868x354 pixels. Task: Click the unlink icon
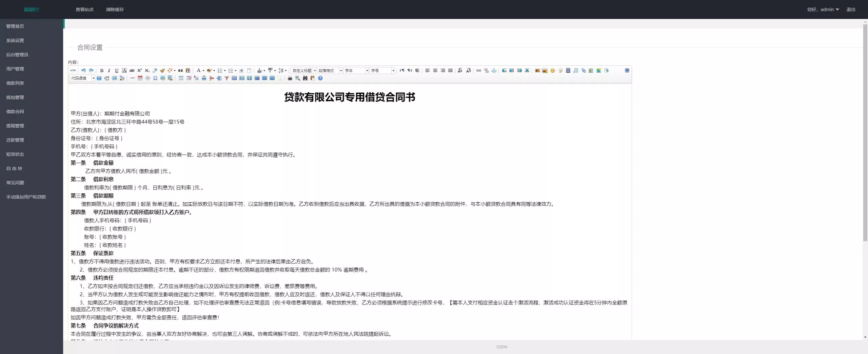tap(487, 71)
